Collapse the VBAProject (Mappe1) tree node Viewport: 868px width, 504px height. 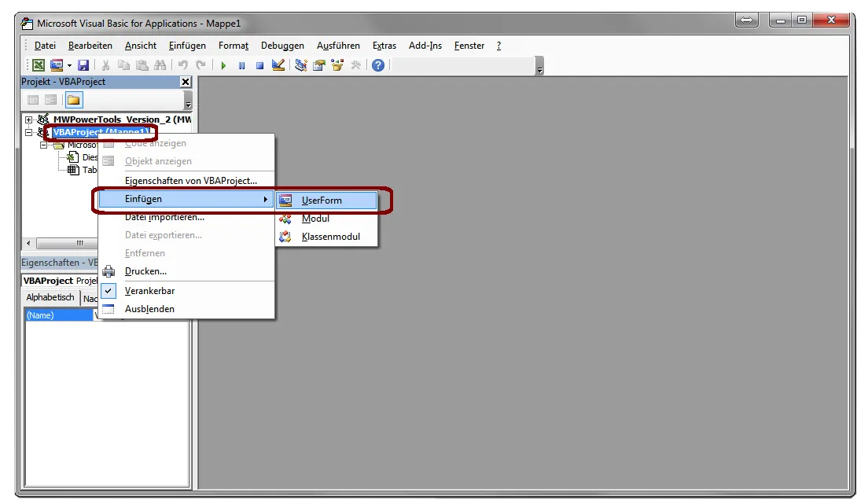tap(29, 132)
